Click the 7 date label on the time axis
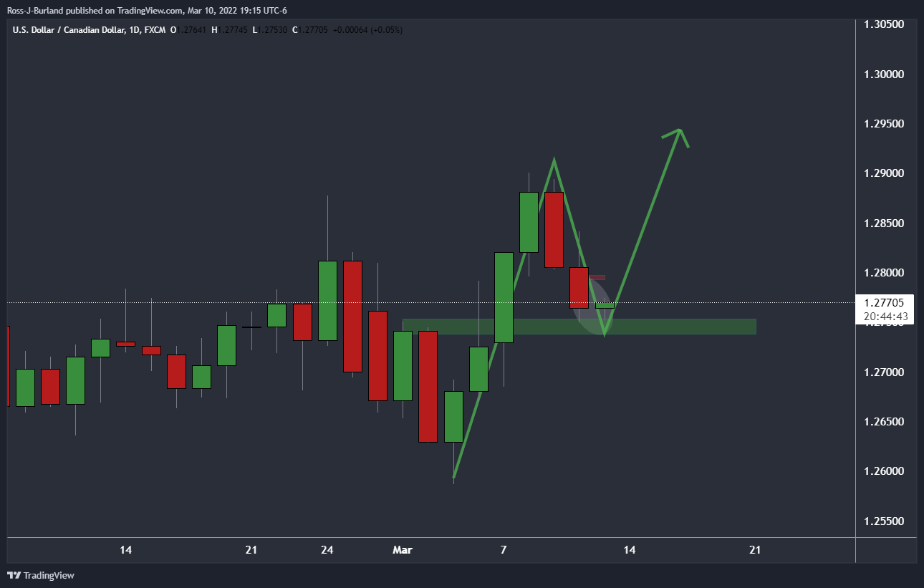 [x=504, y=550]
